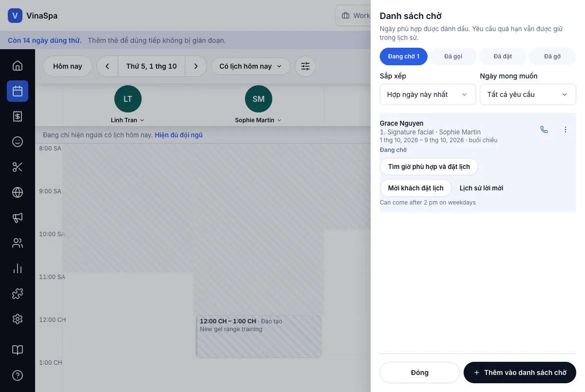Expand the Sắp xếp sort dropdown
This screenshot has height=392, width=585.
pos(428,94)
